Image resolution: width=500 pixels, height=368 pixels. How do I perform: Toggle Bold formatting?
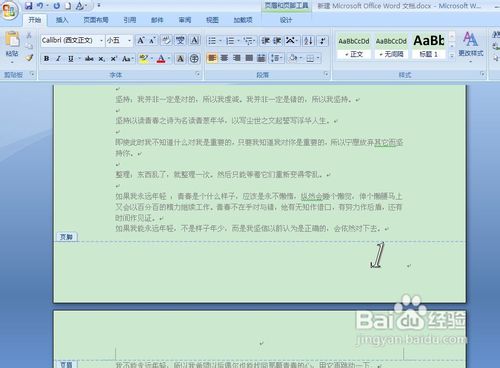click(47, 59)
